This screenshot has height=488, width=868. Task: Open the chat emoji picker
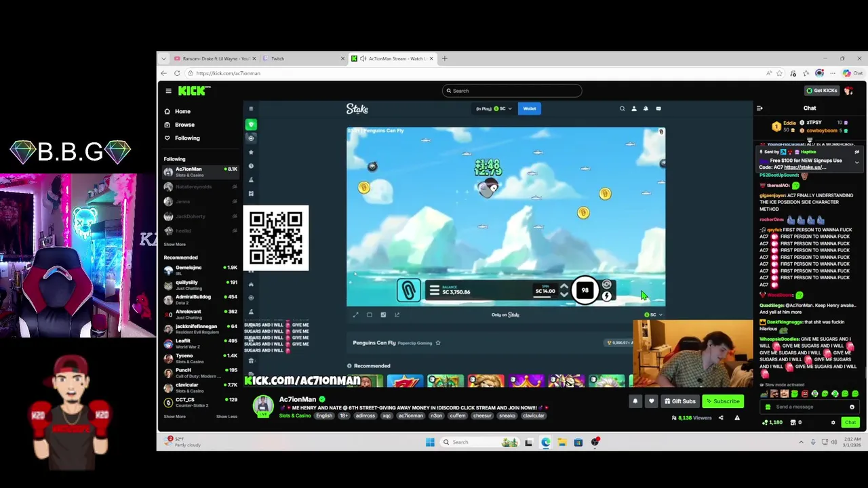tap(852, 407)
